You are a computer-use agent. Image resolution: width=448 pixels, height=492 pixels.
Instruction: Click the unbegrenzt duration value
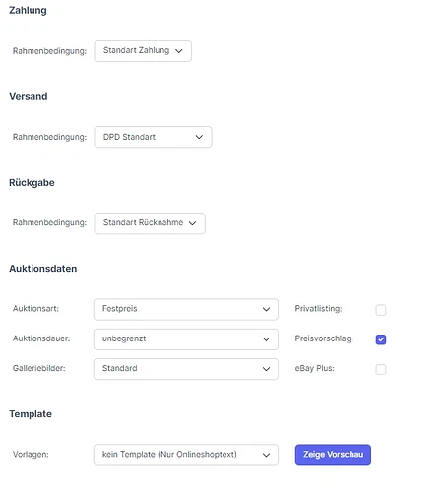124,338
